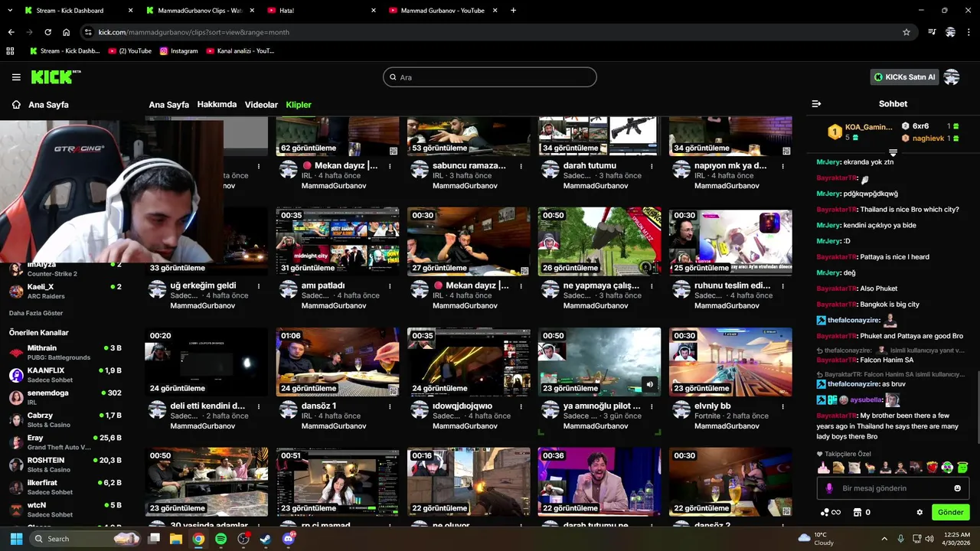Open the Windows Start menu
Image resolution: width=980 pixels, height=551 pixels.
click(16, 539)
